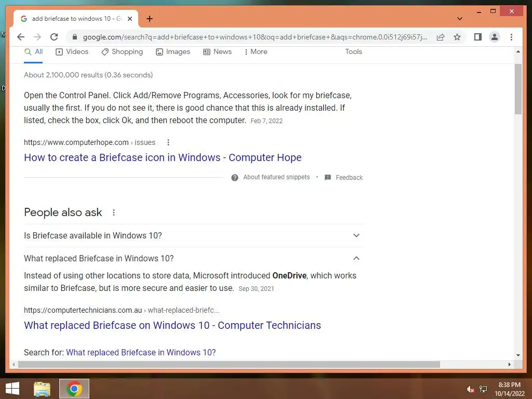This screenshot has width=532, height=399.
Task: Open People also ask options menu
Action: click(114, 212)
